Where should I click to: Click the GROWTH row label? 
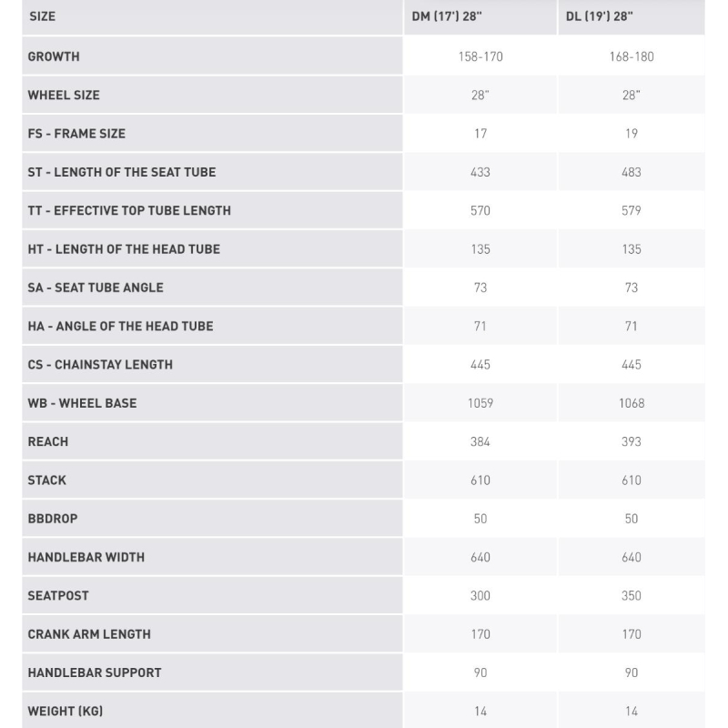tap(54, 56)
